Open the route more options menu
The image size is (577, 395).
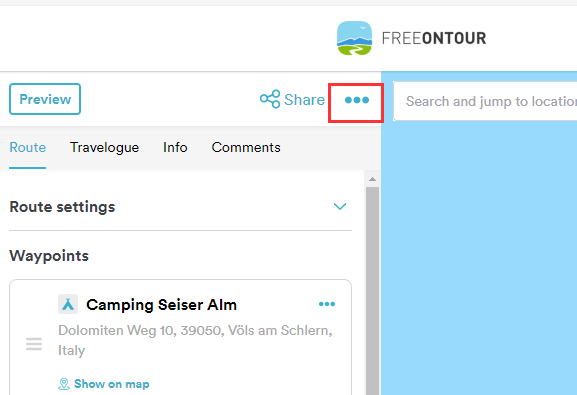[357, 100]
